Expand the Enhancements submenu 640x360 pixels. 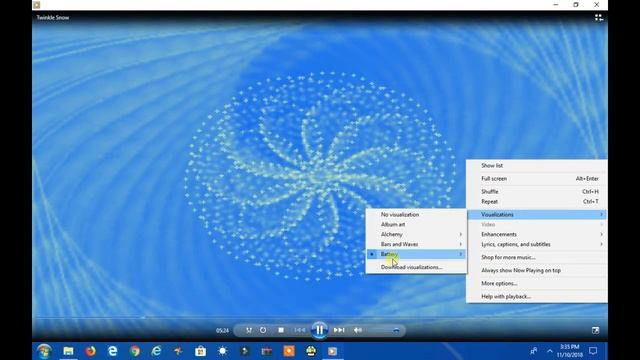(x=537, y=234)
